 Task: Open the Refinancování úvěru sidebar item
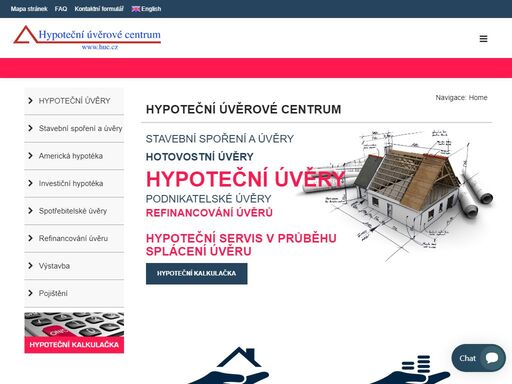point(74,238)
